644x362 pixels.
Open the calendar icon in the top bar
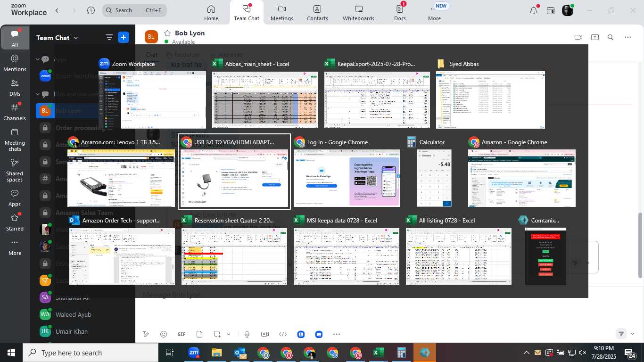click(551, 10)
